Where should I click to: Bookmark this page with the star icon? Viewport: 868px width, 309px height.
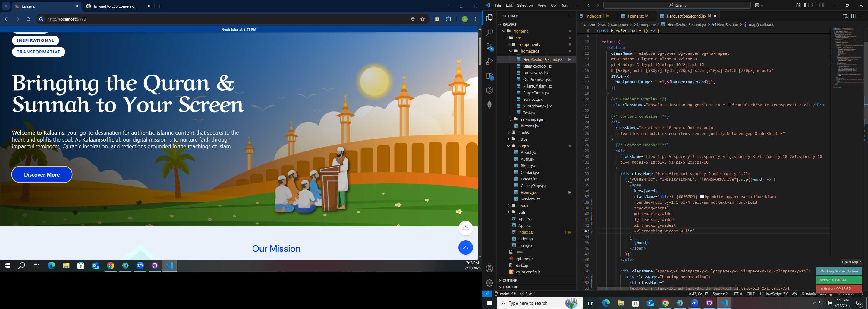[423, 19]
